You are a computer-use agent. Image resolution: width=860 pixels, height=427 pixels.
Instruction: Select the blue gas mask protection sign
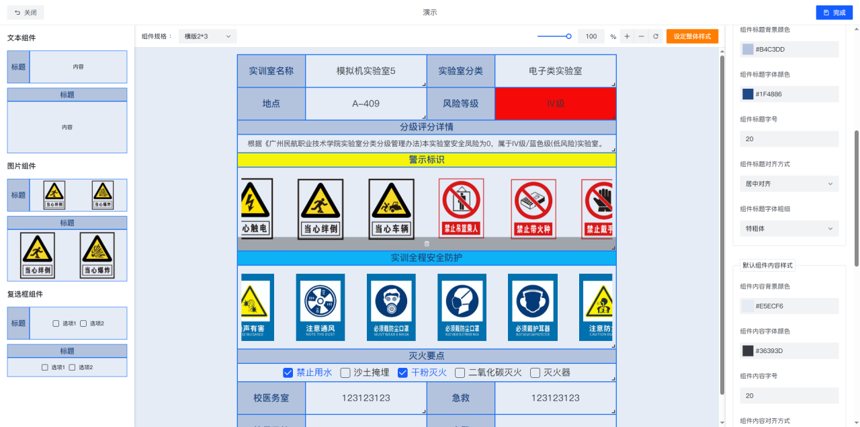pyautogui.click(x=391, y=307)
